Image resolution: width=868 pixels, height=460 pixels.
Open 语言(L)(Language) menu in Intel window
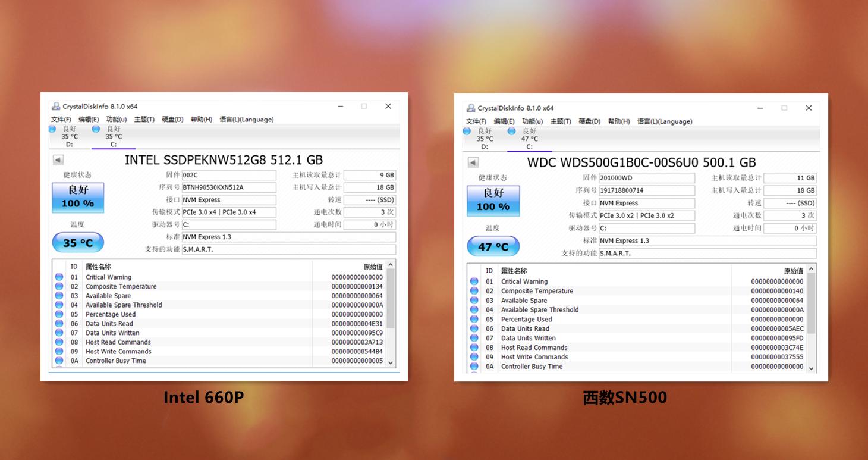click(x=247, y=119)
